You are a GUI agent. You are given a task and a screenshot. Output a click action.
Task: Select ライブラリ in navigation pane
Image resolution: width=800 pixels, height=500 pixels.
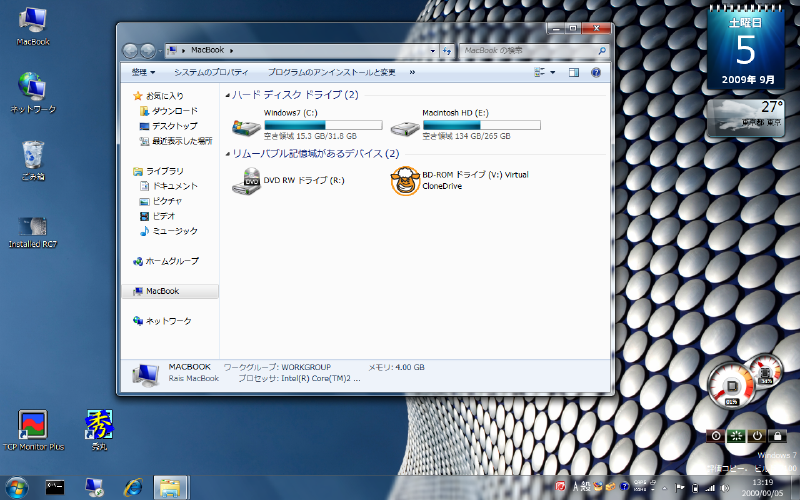pos(159,171)
